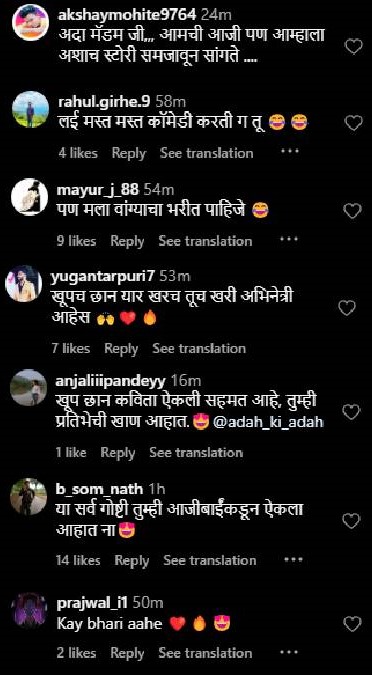Like prajwal_i1's 'Kay bhari aahe' comment
Screen dimensions: 372x675
(x=353, y=623)
